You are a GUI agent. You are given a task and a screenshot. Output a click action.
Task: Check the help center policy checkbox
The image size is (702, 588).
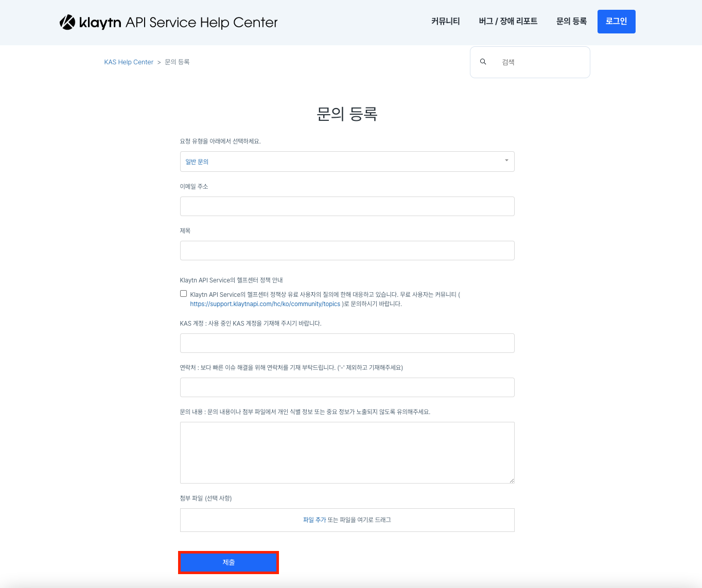(183, 294)
